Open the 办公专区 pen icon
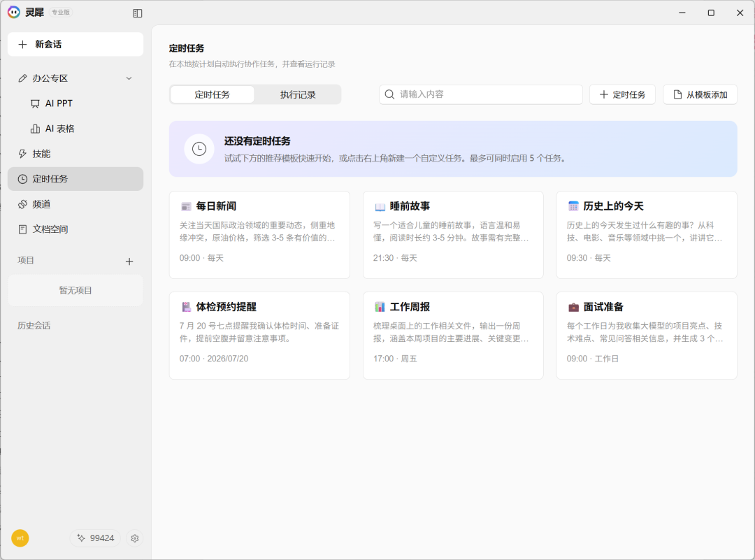The width and height of the screenshot is (755, 560). (22, 78)
